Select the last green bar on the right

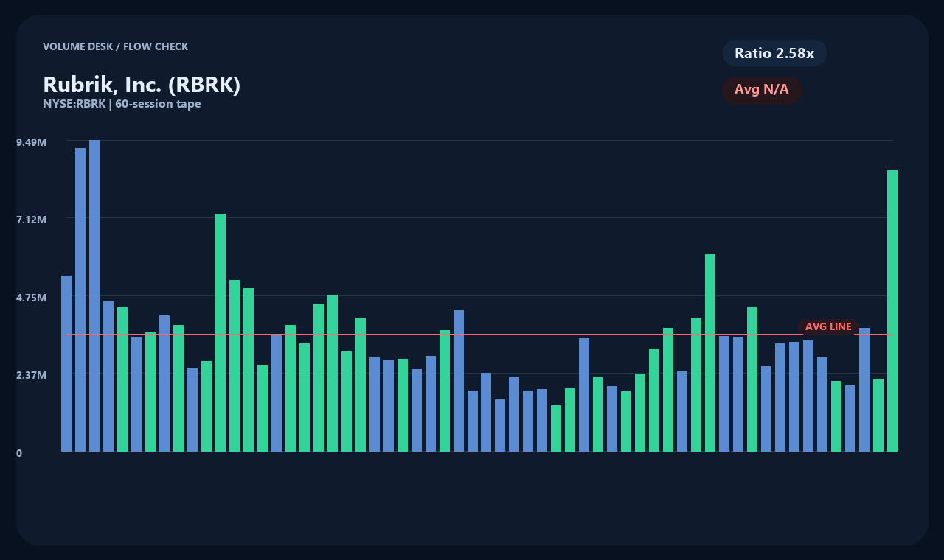(892, 311)
